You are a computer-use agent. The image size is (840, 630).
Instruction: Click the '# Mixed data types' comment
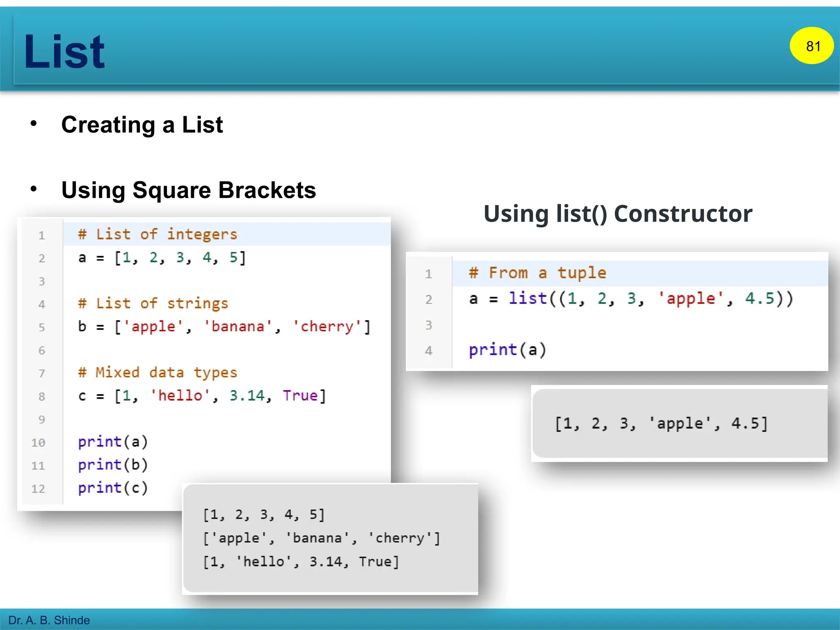(158, 372)
